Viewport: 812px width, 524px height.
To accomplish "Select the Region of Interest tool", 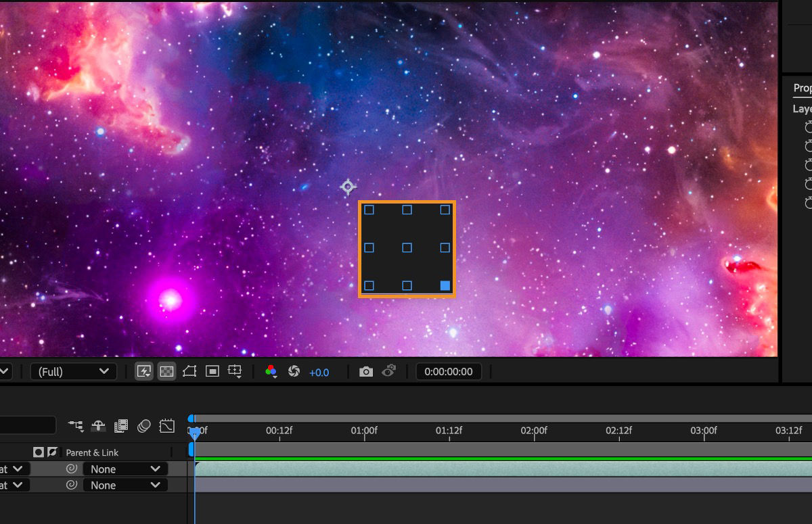I will click(x=212, y=371).
